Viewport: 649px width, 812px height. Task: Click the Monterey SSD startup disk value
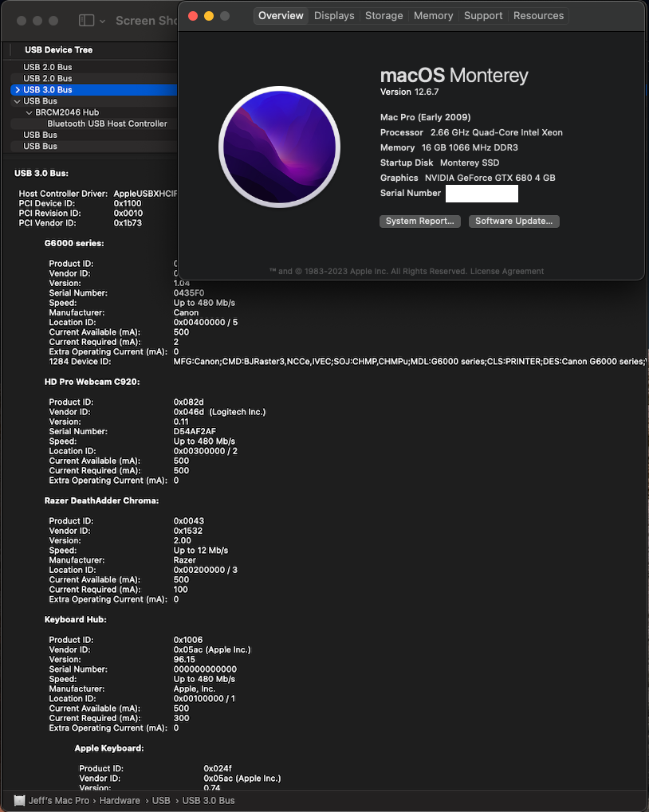click(x=470, y=163)
